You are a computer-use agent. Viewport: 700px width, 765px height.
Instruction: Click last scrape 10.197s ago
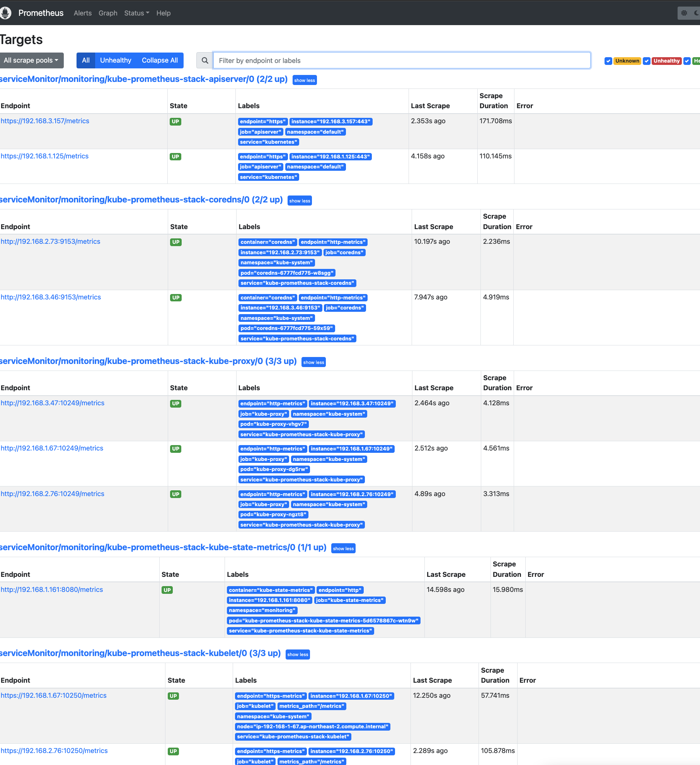click(432, 241)
